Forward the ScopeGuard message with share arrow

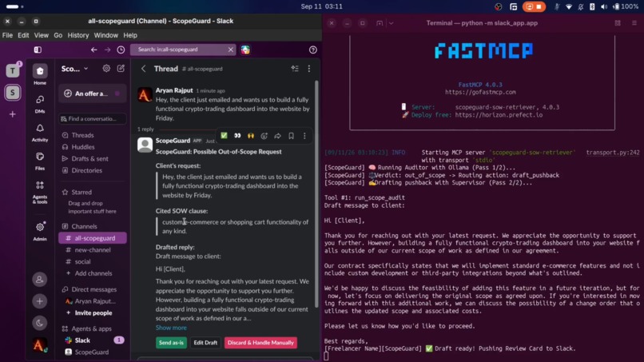pyautogui.click(x=277, y=136)
